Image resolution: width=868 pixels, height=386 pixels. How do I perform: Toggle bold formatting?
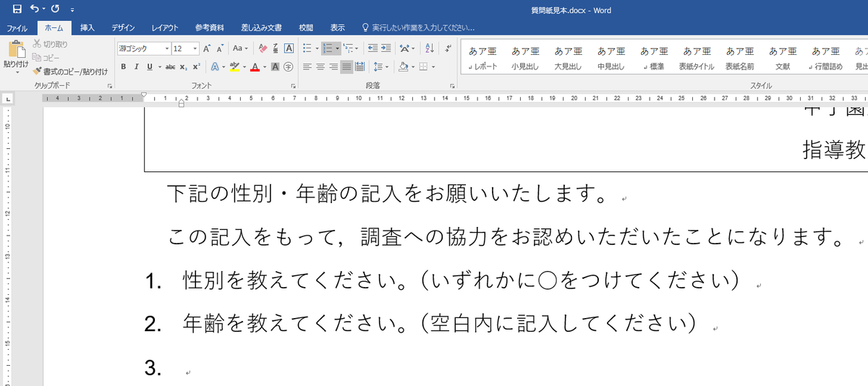pyautogui.click(x=124, y=67)
